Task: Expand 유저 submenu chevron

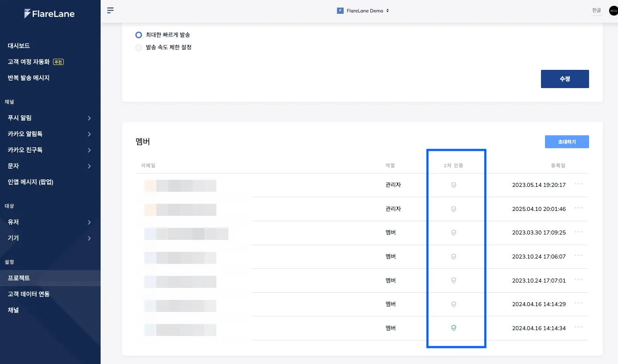Action: (89, 222)
